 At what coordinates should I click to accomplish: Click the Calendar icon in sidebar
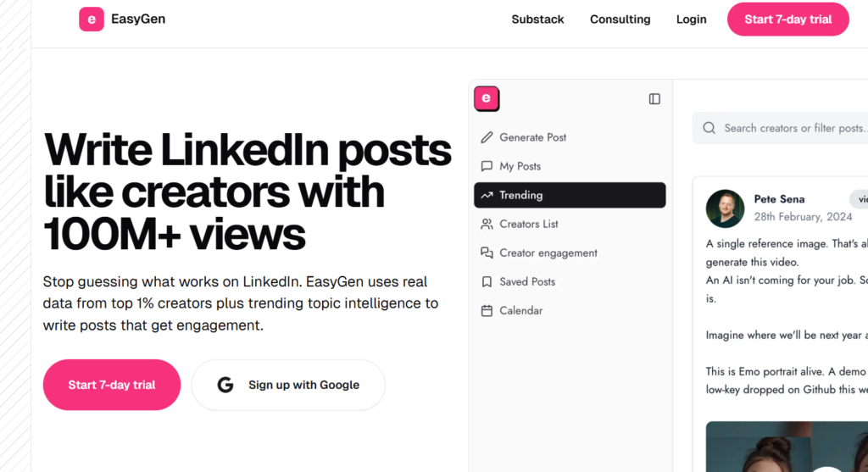[x=487, y=310]
